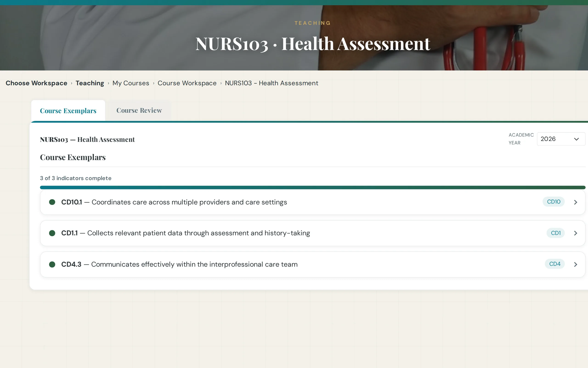
Task: Open CD4.3 Communicates effectively indicator row
Action: [312, 264]
